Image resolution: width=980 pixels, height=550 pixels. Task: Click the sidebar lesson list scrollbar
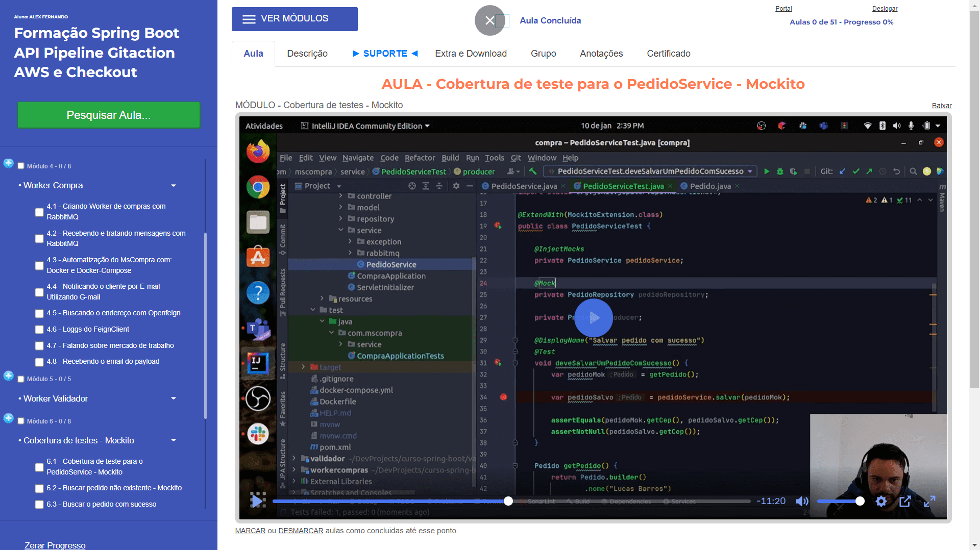point(205,327)
